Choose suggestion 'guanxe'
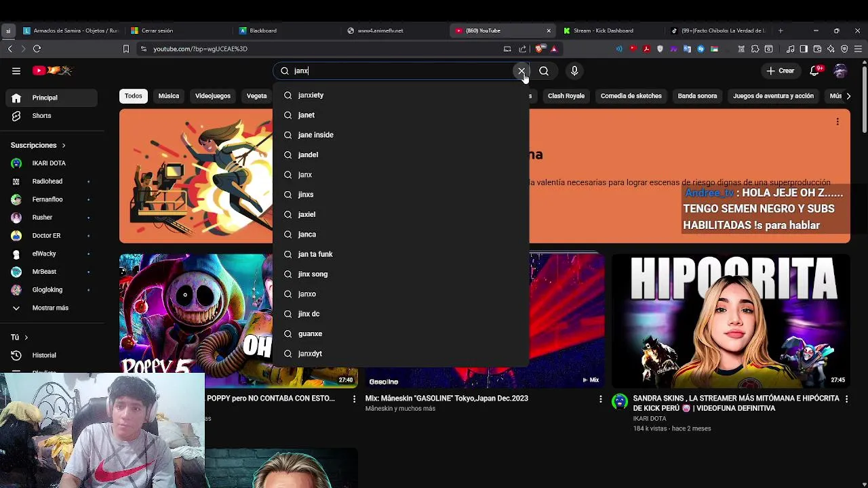The image size is (868, 488). 401,333
